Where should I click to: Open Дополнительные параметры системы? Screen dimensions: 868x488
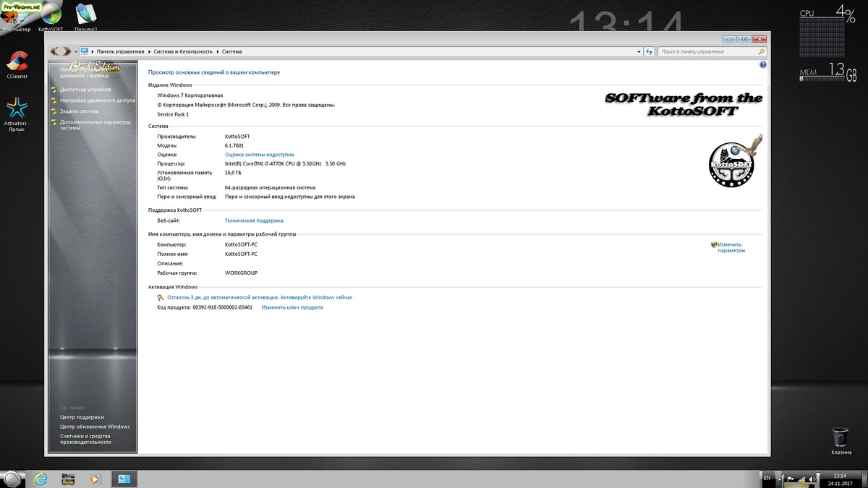[95, 125]
